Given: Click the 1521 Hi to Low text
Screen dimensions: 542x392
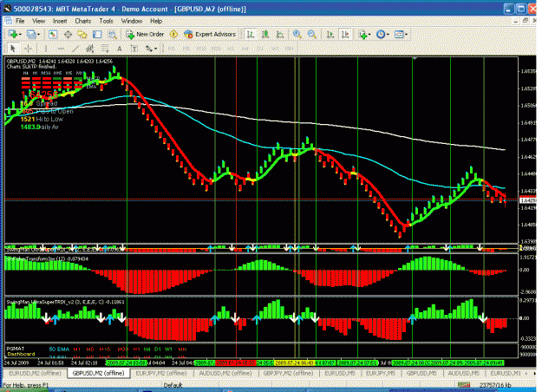Looking at the screenshot, I should (42, 120).
